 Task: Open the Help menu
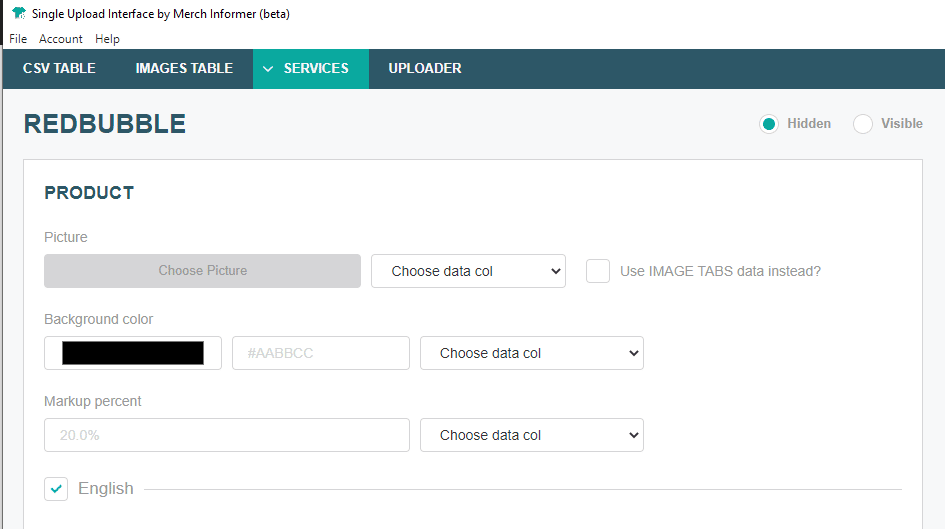click(x=107, y=39)
